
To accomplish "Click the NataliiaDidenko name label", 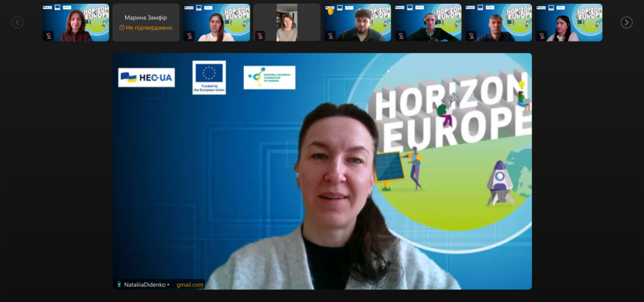I will pyautogui.click(x=145, y=284).
